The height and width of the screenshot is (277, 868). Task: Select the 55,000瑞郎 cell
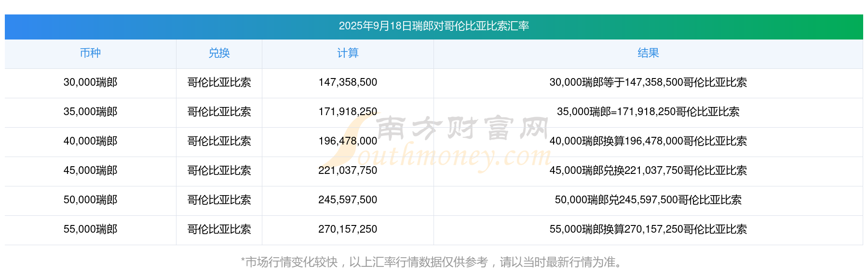[x=90, y=229]
